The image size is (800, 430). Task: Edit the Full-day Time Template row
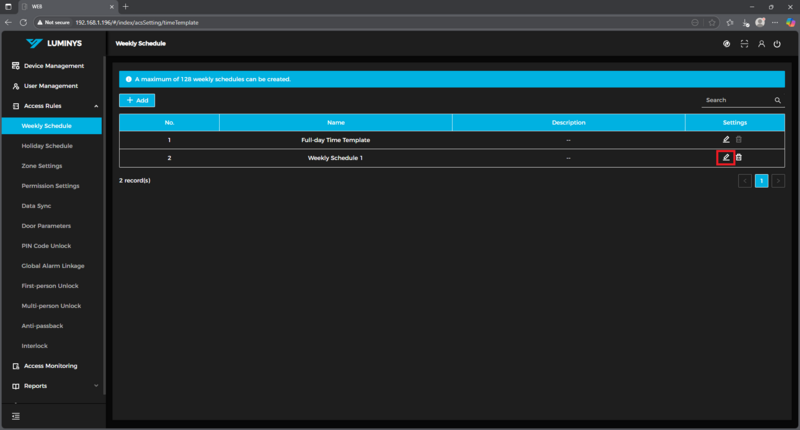(x=726, y=140)
